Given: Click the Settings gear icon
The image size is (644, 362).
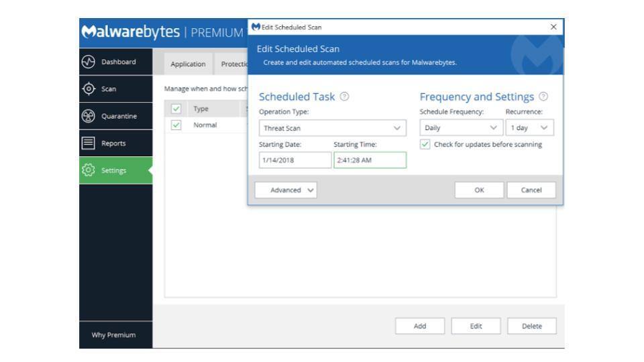Looking at the screenshot, I should click(89, 170).
